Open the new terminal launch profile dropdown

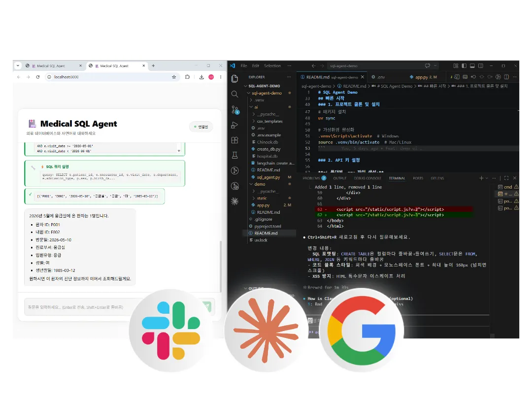pos(487,178)
